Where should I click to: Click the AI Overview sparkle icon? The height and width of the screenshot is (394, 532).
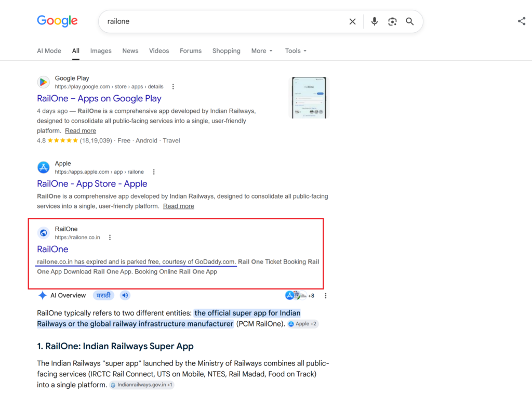43,295
